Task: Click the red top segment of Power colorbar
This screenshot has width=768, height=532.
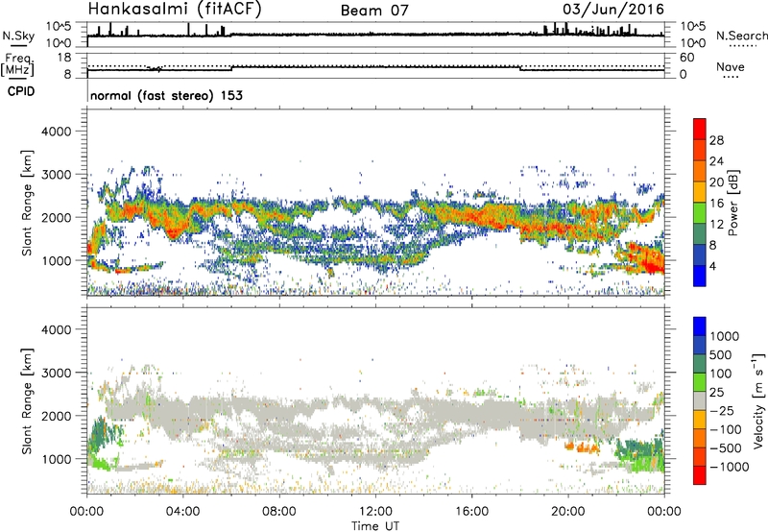Action: [x=700, y=129]
